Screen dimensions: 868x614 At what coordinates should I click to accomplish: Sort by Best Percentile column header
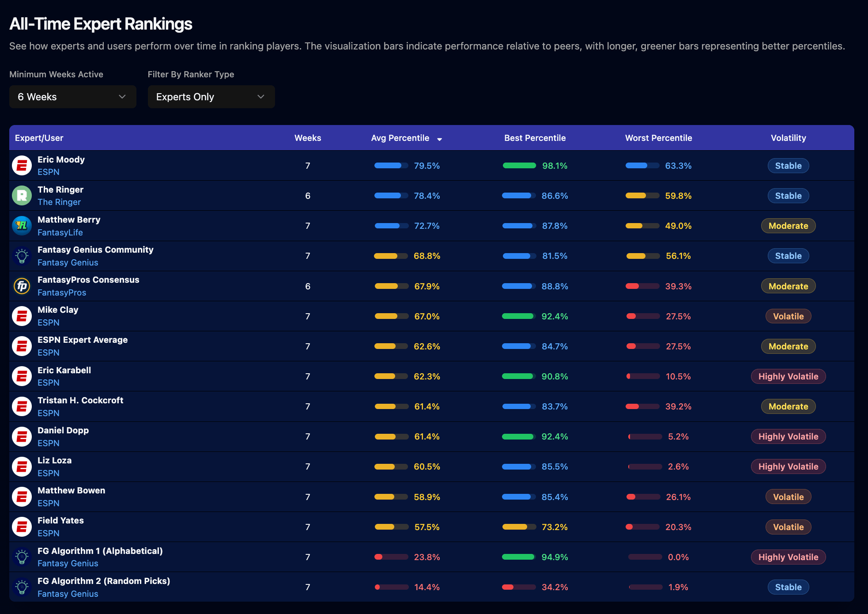click(535, 138)
